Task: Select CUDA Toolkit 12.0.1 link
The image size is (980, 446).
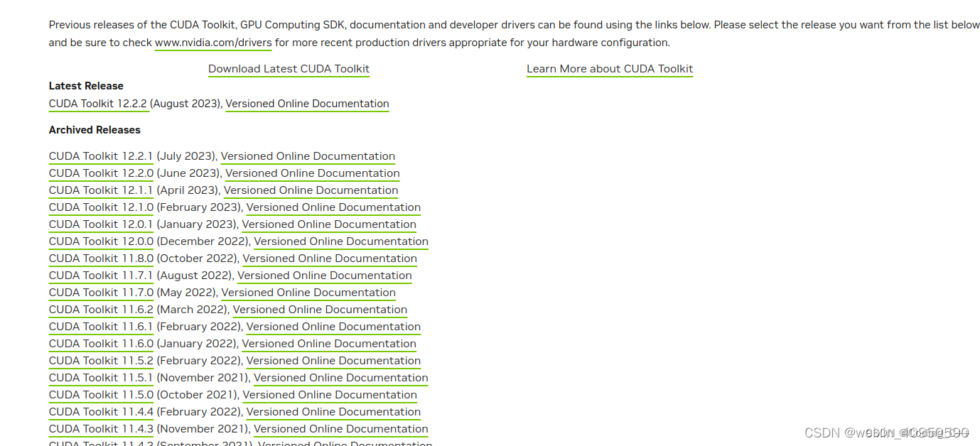Action: (101, 224)
